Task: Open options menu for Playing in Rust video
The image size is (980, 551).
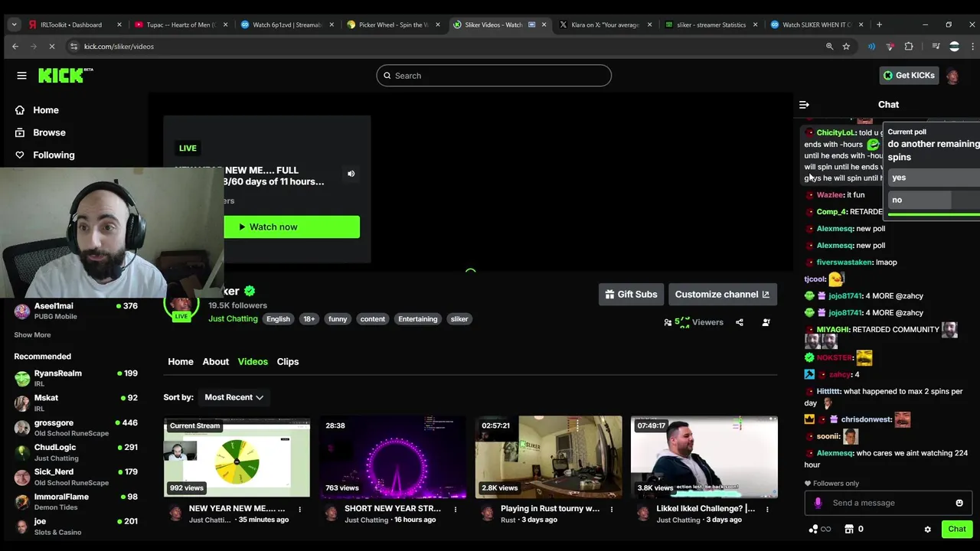Action: click(612, 509)
